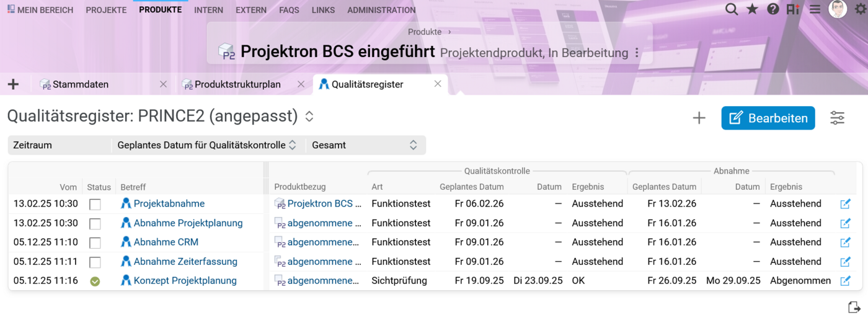This screenshot has height=320, width=868.
Task: Sort by the Vom column header
Action: point(68,187)
